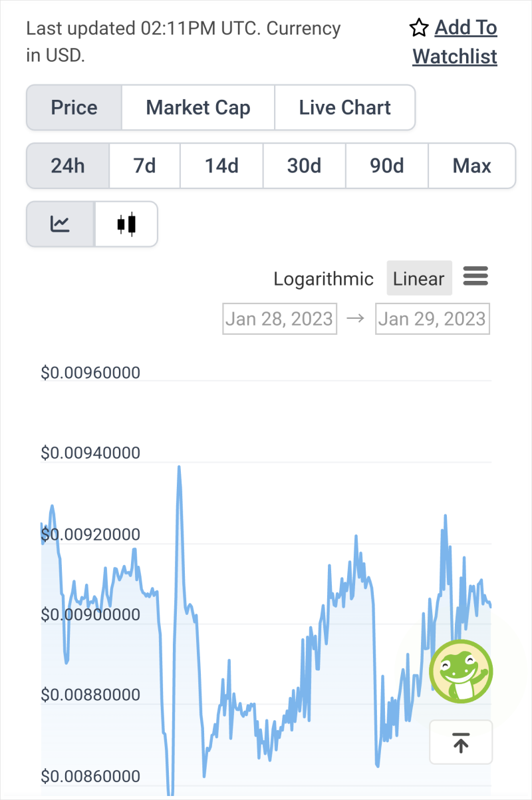Click the $0.00960000 axis label

pos(90,373)
